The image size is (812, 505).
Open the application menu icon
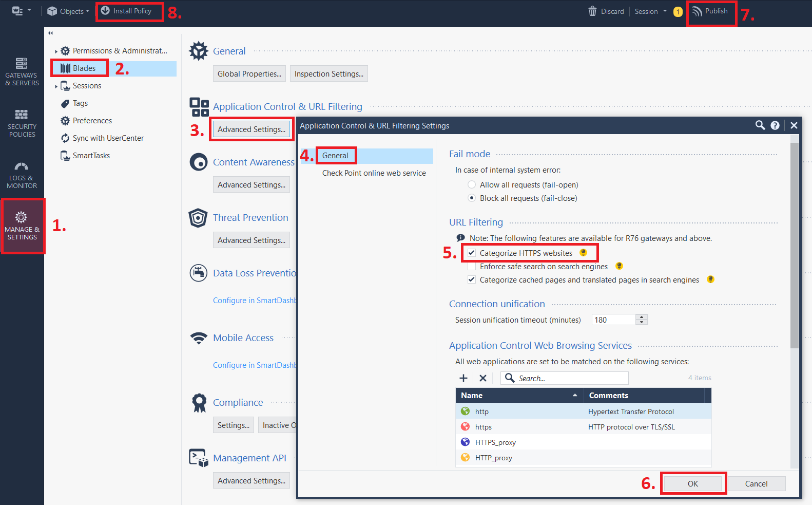click(17, 11)
